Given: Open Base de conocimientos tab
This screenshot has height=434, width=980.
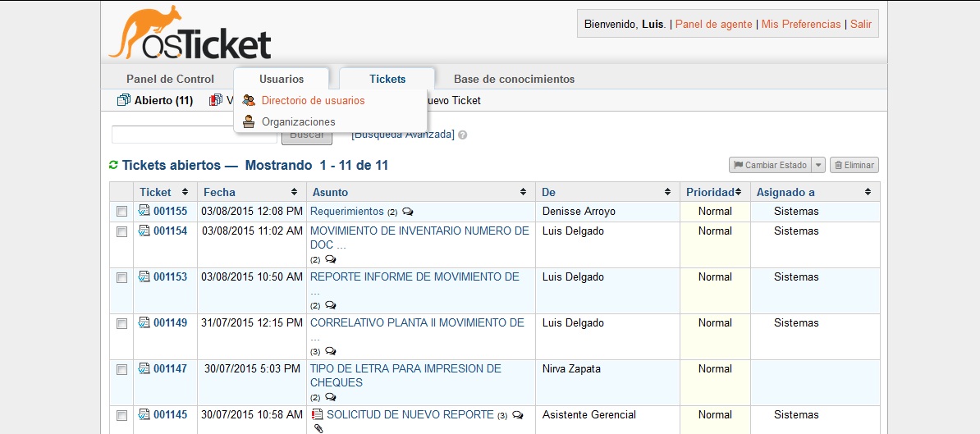Looking at the screenshot, I should pos(514,80).
